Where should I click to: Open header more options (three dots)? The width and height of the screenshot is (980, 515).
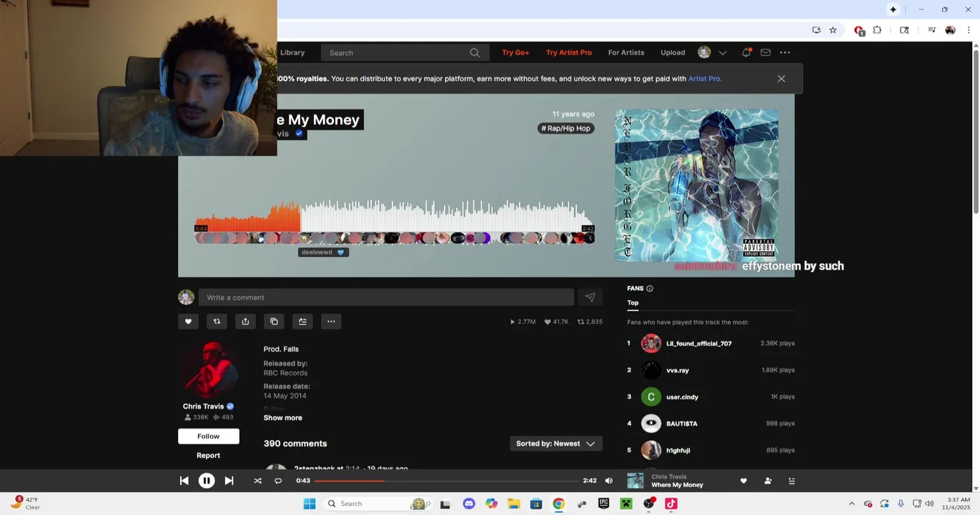(785, 52)
